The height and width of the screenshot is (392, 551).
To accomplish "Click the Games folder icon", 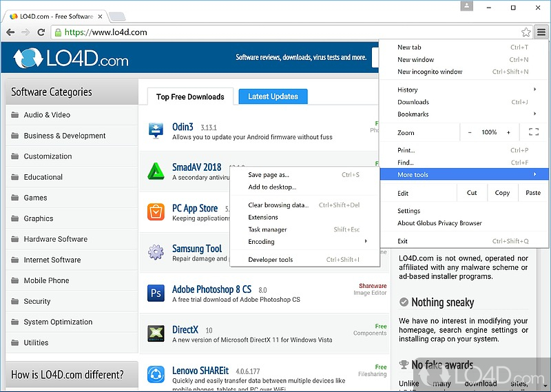I will [14, 198].
